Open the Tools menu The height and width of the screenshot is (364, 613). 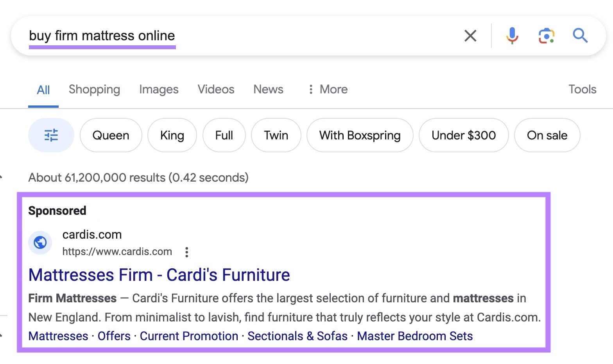(x=582, y=89)
